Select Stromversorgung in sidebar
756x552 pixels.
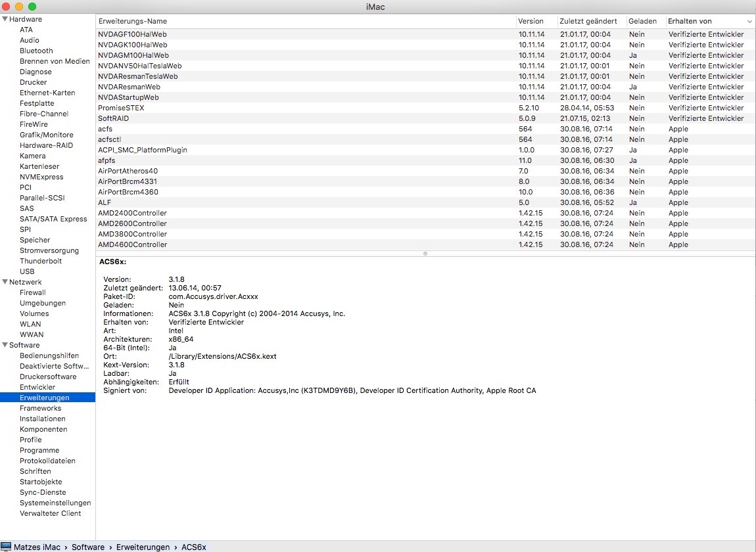click(49, 250)
